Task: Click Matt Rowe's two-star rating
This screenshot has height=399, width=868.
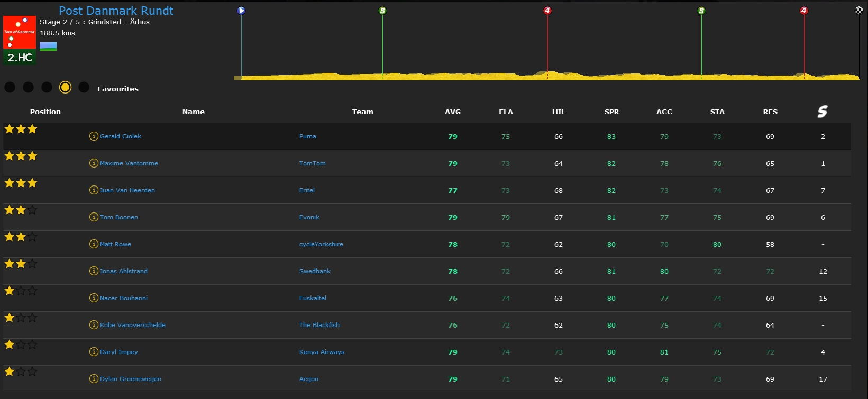Action: coord(21,237)
